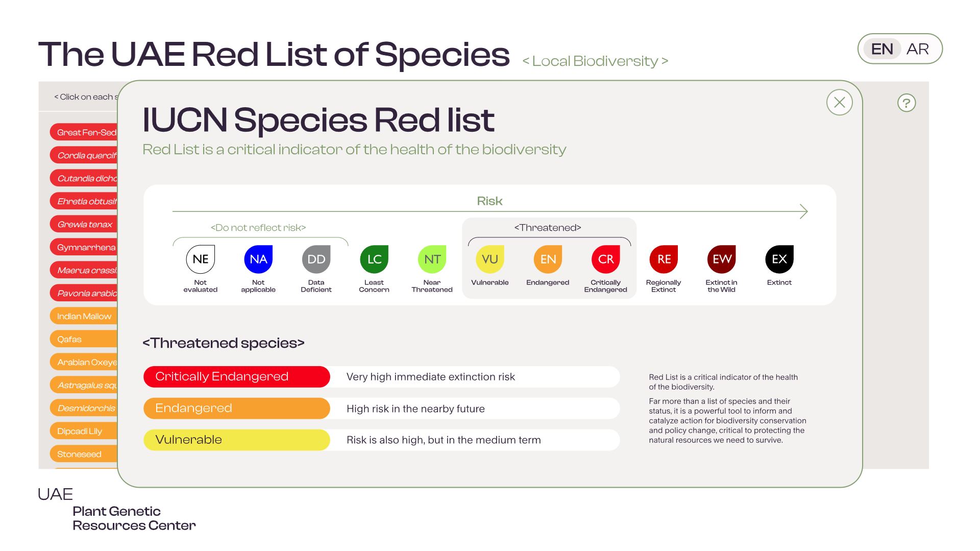This screenshot has width=980, height=551.
Task: Click the yellow Vulnerable bar
Action: pyautogui.click(x=237, y=440)
